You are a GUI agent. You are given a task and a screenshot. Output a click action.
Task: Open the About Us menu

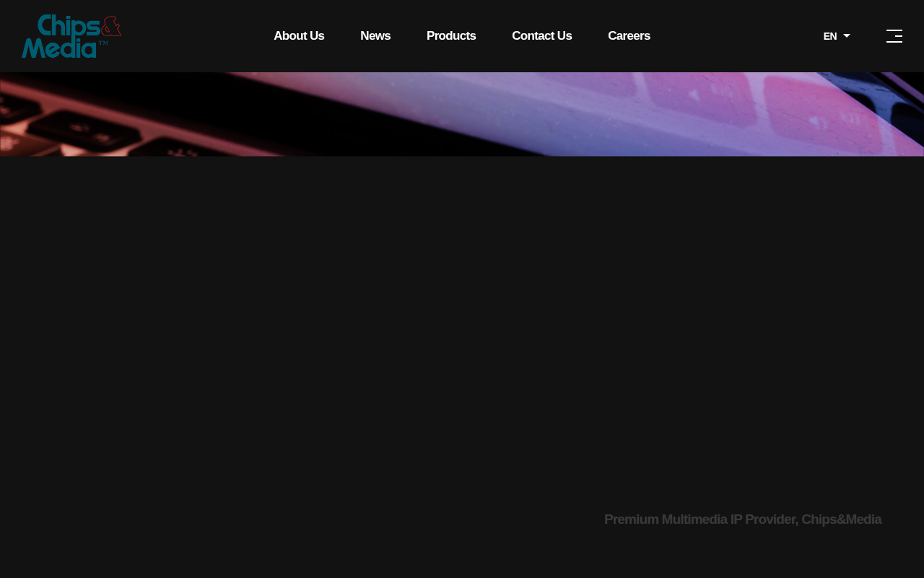point(299,36)
